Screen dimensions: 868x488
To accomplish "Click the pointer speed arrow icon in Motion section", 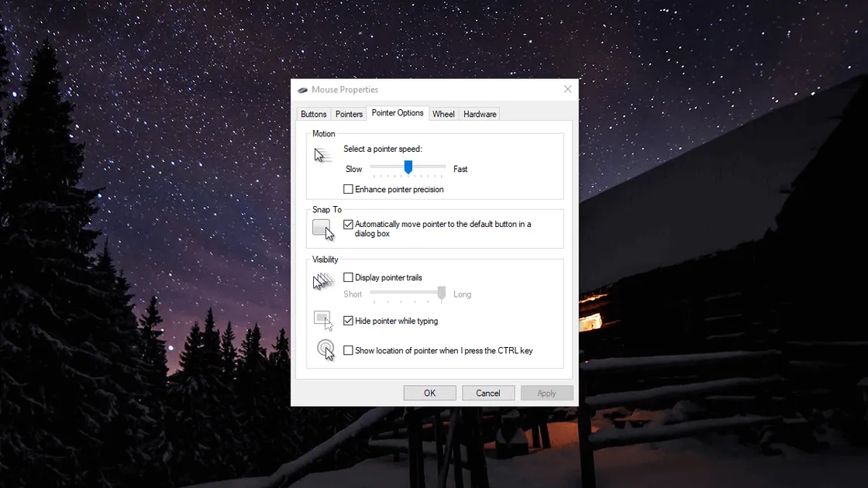I will [322, 154].
